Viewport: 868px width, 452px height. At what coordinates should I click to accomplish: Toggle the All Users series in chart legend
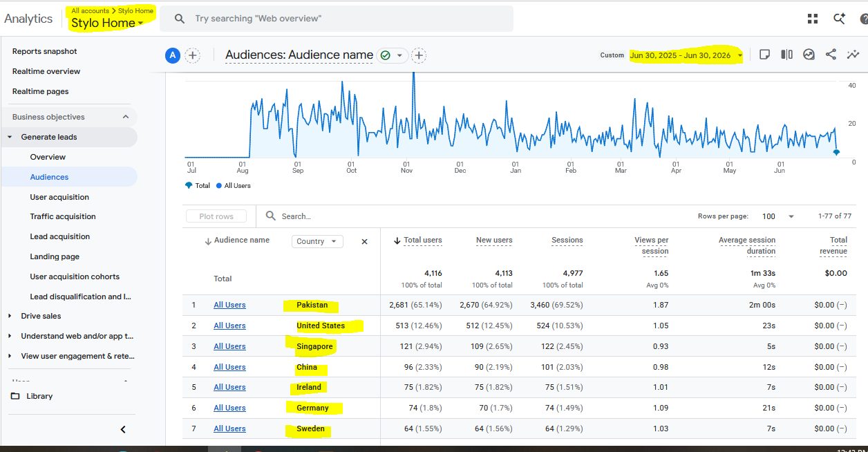233,186
